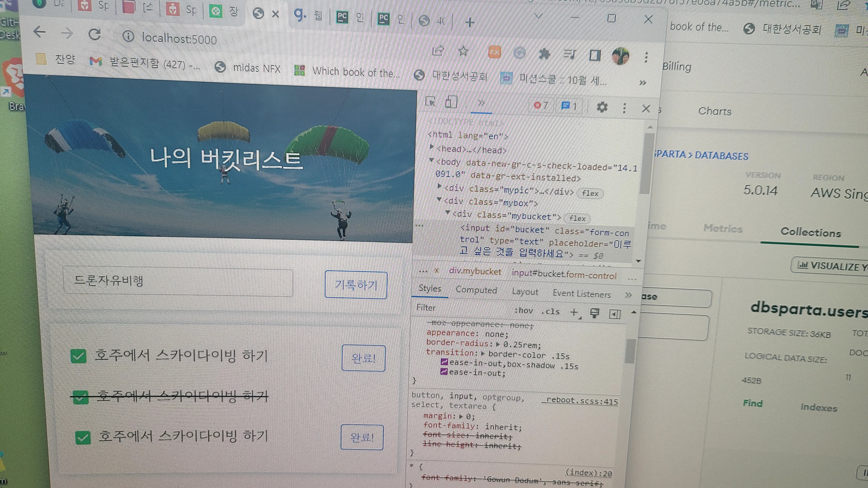Collapse the div class mybucket node
This screenshot has height=488, width=868.
point(448,212)
